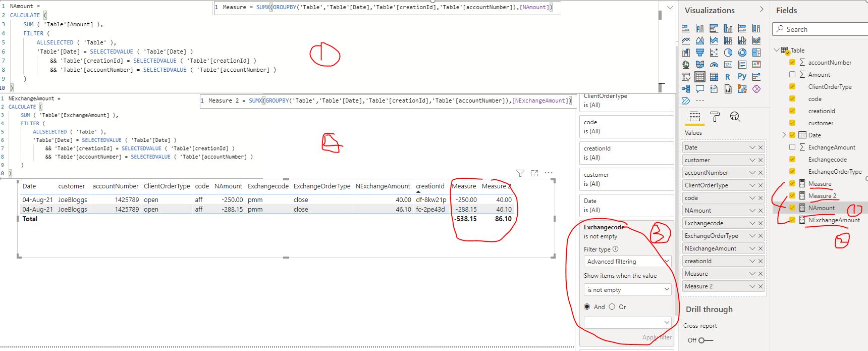Collapse the Table tree in Fields pane
This screenshot has height=351, width=868.
point(777,50)
